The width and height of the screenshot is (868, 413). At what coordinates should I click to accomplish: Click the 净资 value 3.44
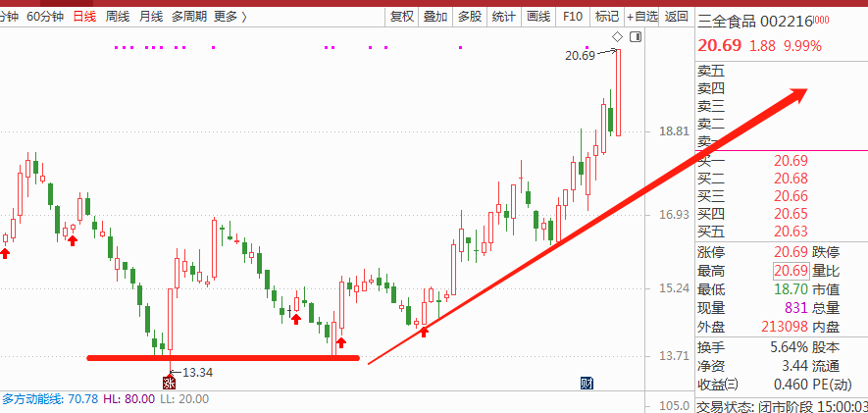pos(793,366)
